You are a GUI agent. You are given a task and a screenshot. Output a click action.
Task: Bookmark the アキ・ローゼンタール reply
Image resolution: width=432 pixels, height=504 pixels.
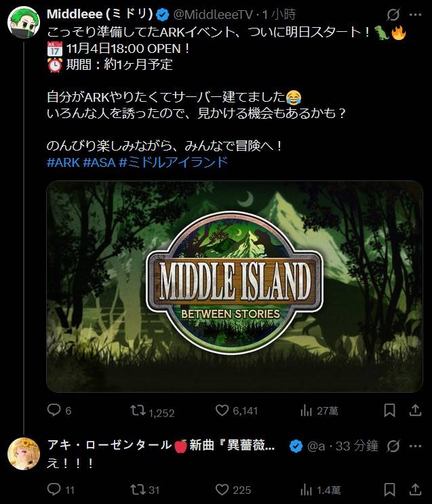click(389, 490)
